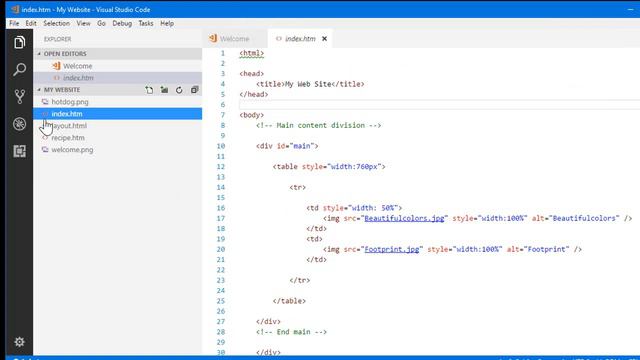This screenshot has width=640, height=360.
Task: Collapse the Open Editors section
Action: (x=39, y=54)
